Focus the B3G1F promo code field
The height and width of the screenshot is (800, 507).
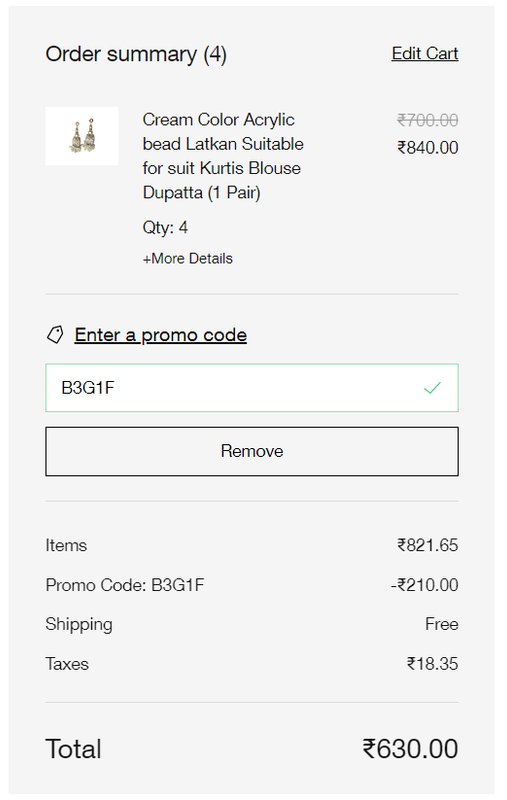coord(252,388)
